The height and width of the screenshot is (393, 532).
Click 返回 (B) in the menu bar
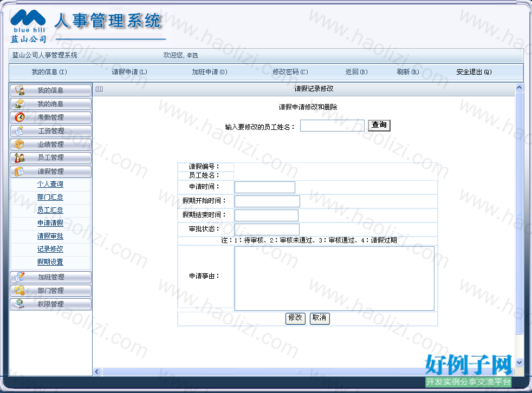click(x=356, y=72)
